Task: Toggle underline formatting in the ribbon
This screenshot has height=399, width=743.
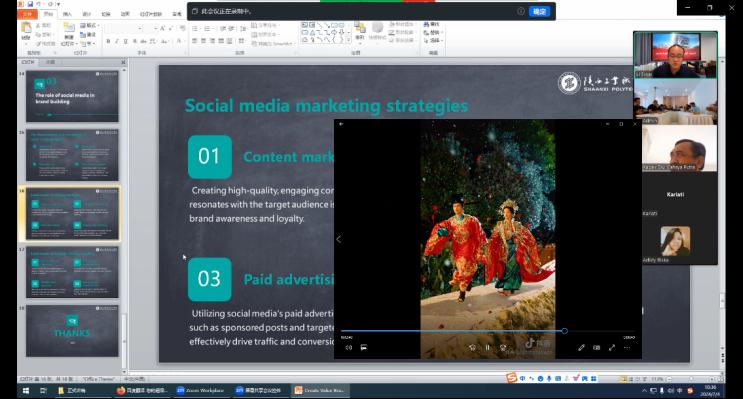Action: point(126,42)
